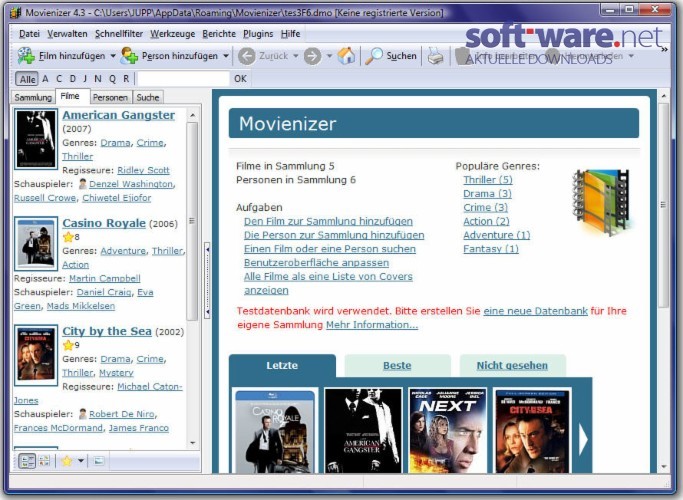Filter movies by letter D

72,79
